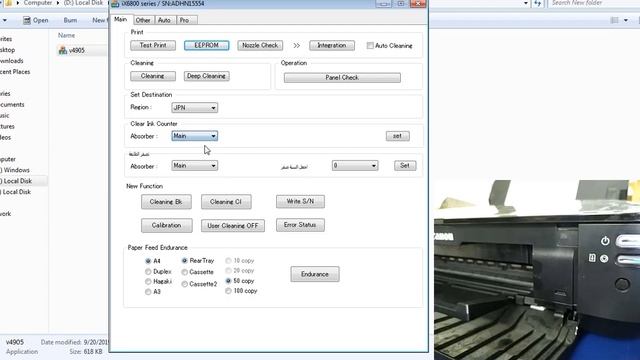Select the A4 paper radio button

point(148,261)
